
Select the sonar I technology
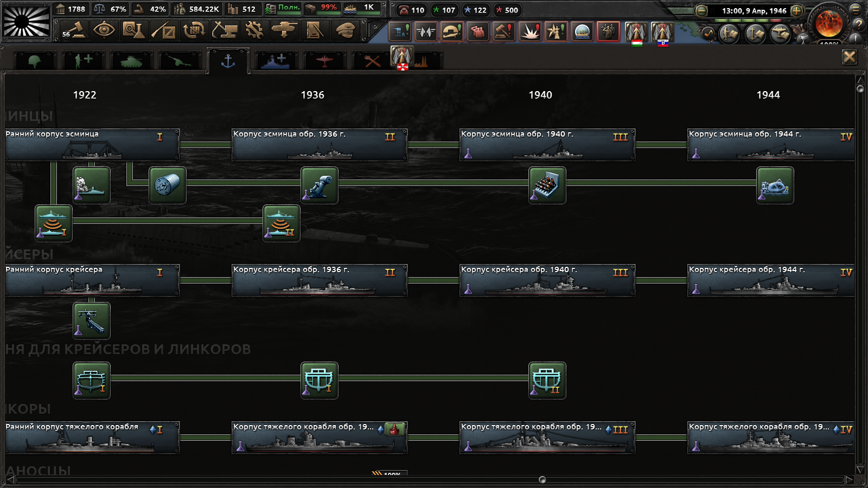[x=54, y=223]
